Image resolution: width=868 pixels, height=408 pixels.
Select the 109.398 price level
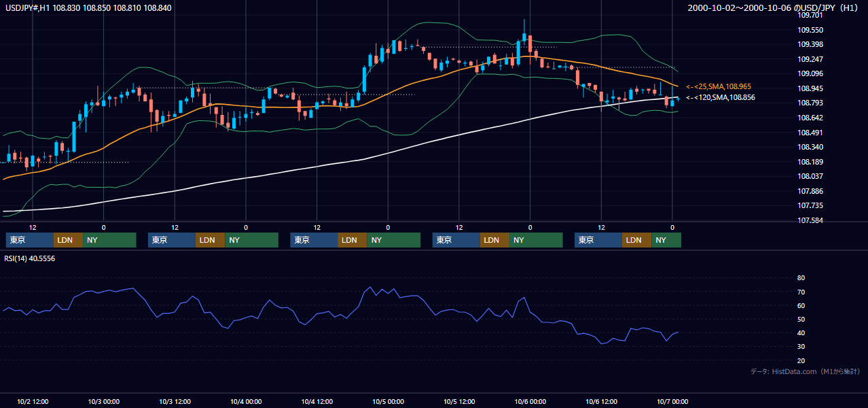810,44
